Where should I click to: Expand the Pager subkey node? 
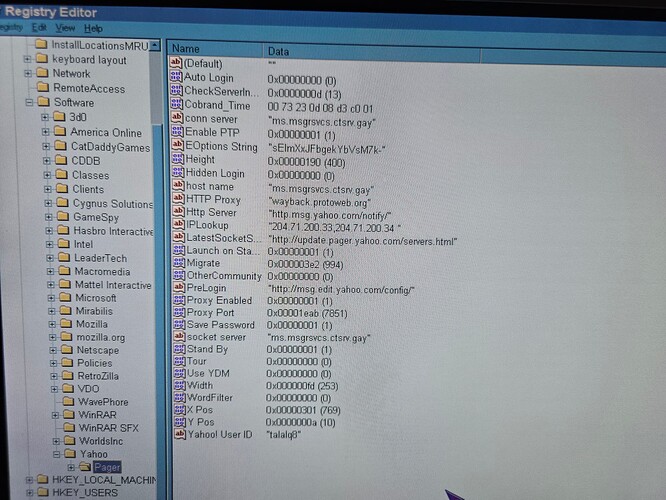tap(71, 467)
